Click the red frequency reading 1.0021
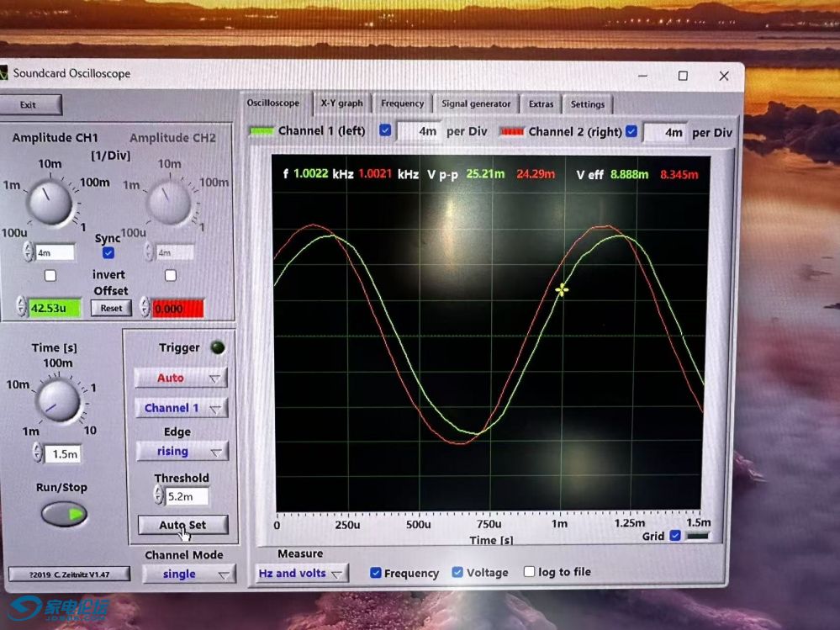The image size is (840, 630). click(x=375, y=173)
